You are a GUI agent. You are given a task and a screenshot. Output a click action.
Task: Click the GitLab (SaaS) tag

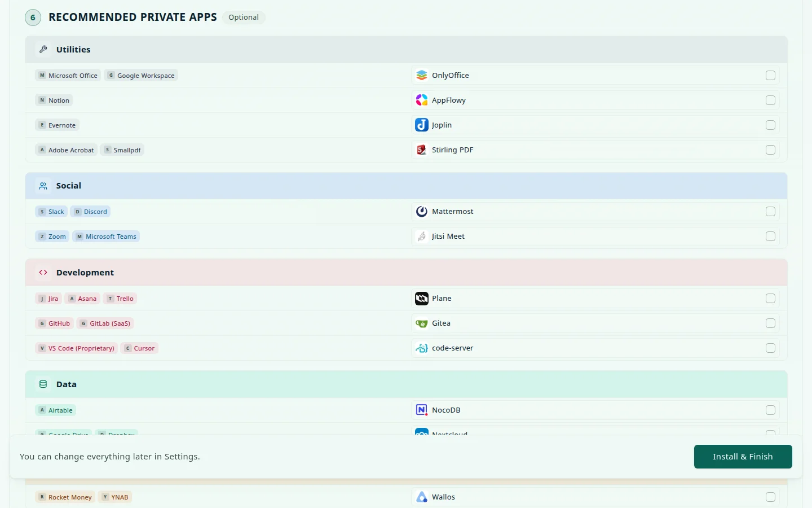(105, 323)
